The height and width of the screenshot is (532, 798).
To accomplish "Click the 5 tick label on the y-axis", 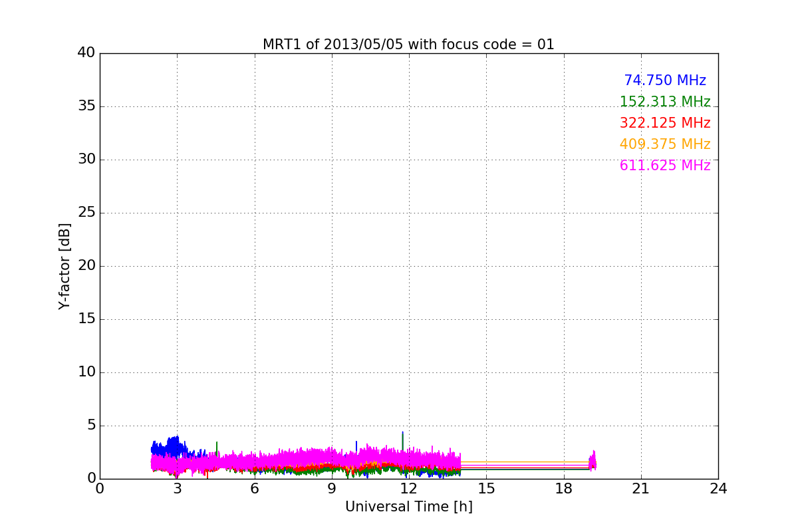I will tap(91, 426).
